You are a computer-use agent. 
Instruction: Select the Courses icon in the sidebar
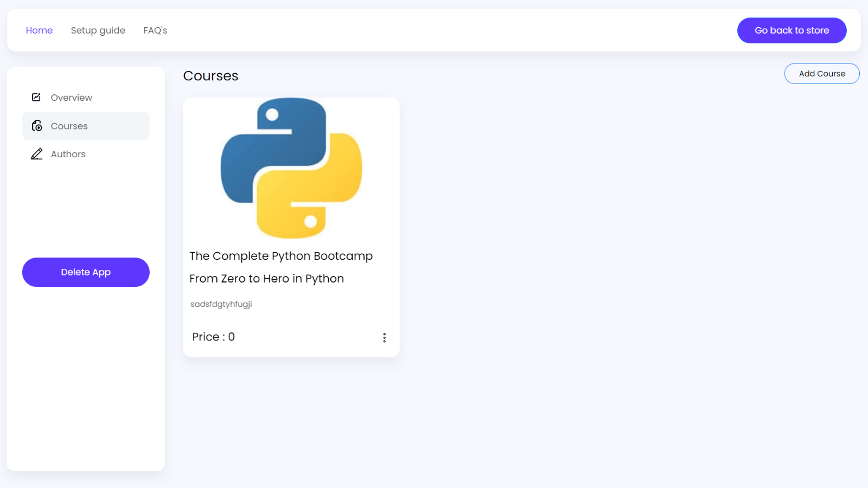tap(36, 125)
